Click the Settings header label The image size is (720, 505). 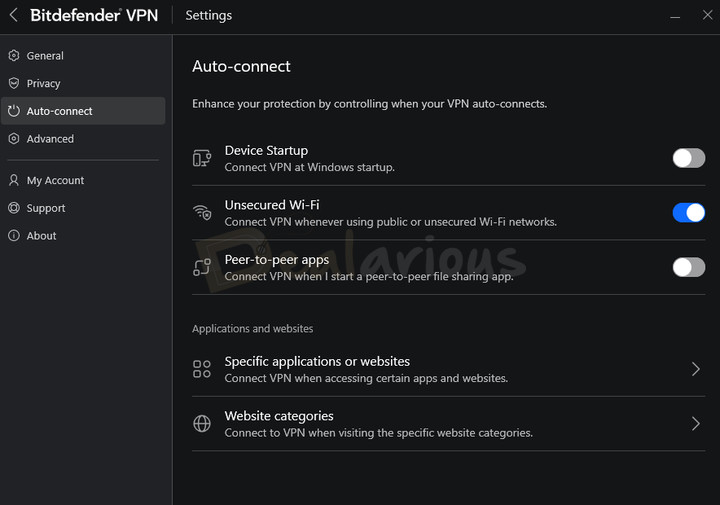[x=208, y=16]
